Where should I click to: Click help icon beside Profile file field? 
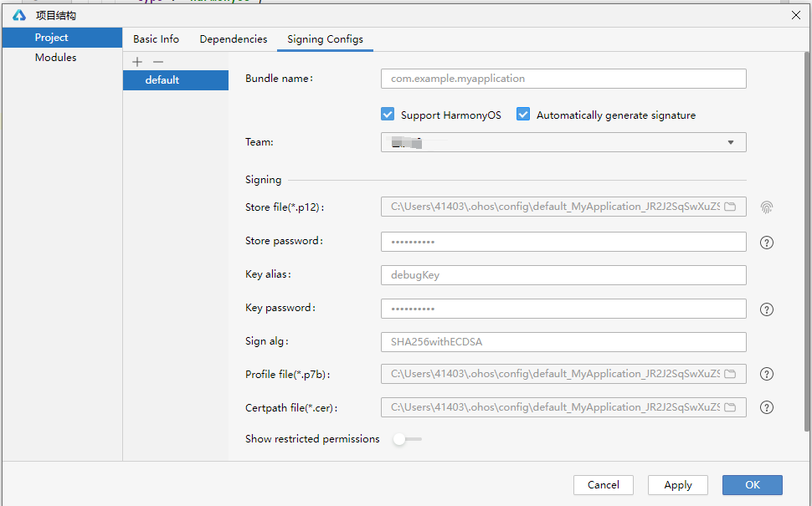[x=766, y=374]
